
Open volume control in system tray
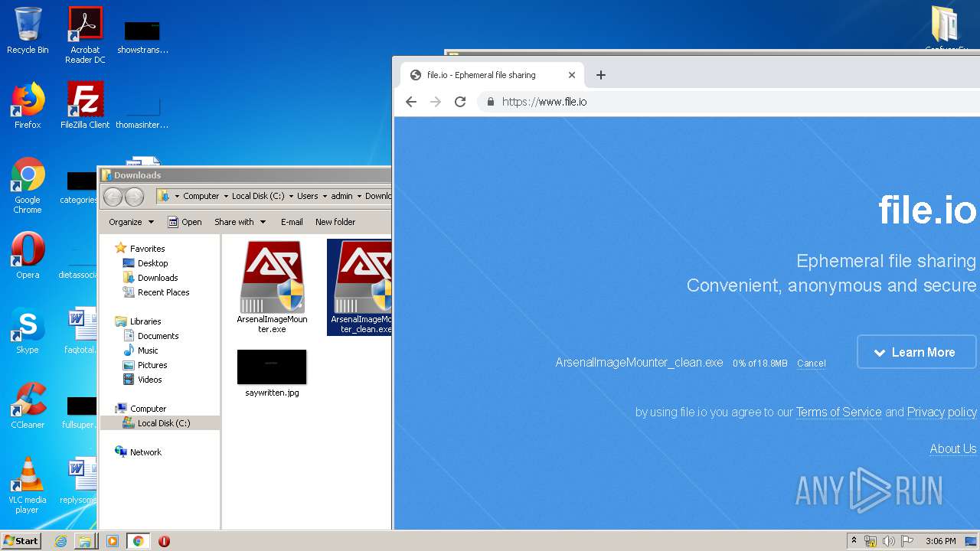click(x=889, y=541)
